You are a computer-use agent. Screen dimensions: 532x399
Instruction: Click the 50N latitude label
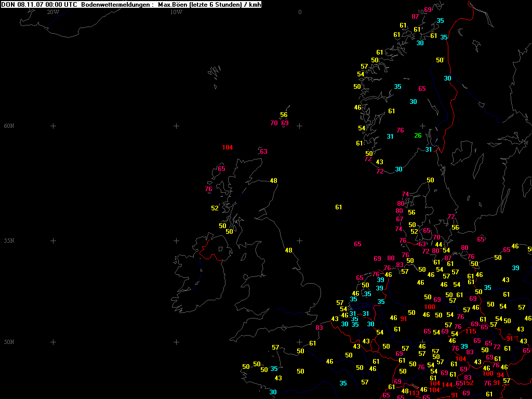9,342
